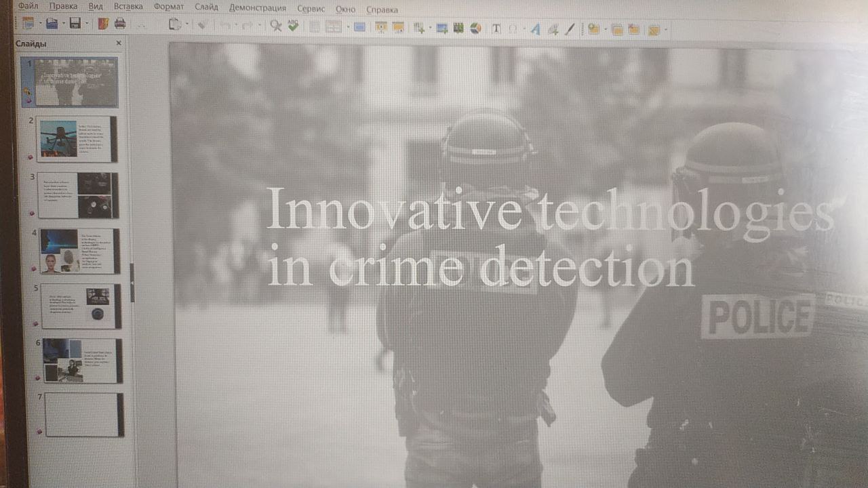The image size is (868, 488).
Task: Select the Line drawing tool
Action: (570, 28)
